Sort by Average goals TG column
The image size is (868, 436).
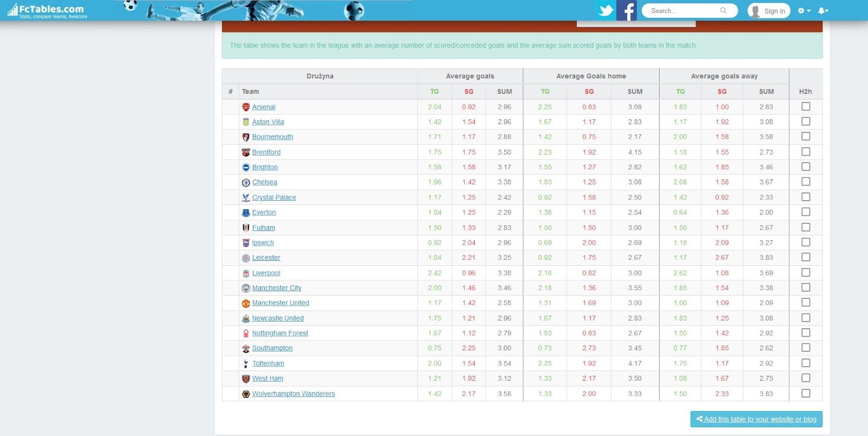(x=435, y=92)
